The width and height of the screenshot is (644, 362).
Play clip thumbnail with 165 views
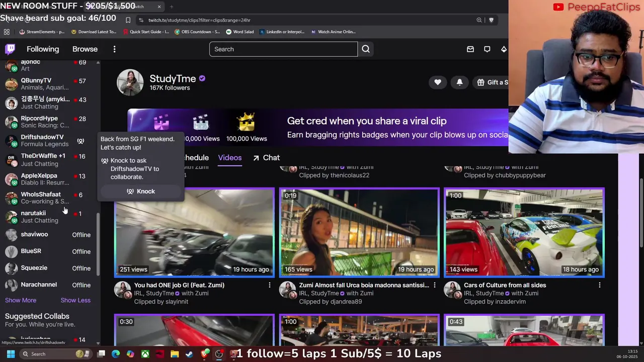(x=359, y=232)
